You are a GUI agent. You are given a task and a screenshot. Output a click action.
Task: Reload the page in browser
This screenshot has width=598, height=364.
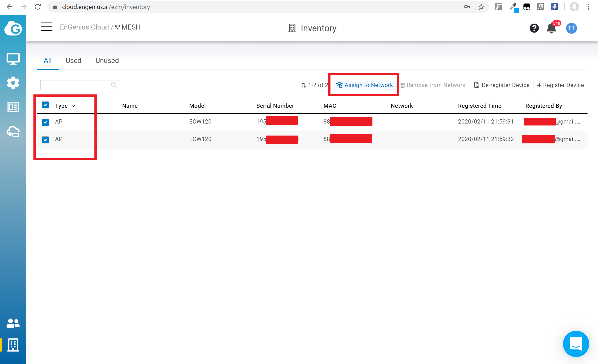(x=38, y=7)
